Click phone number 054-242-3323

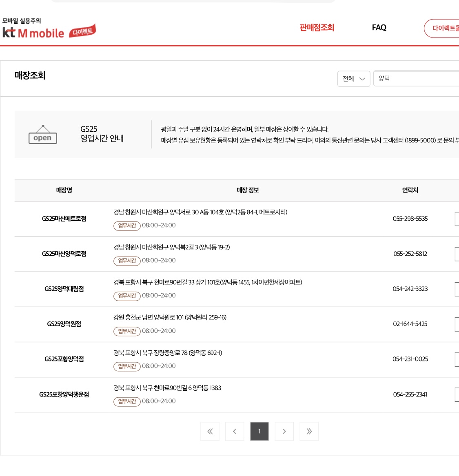[410, 289]
